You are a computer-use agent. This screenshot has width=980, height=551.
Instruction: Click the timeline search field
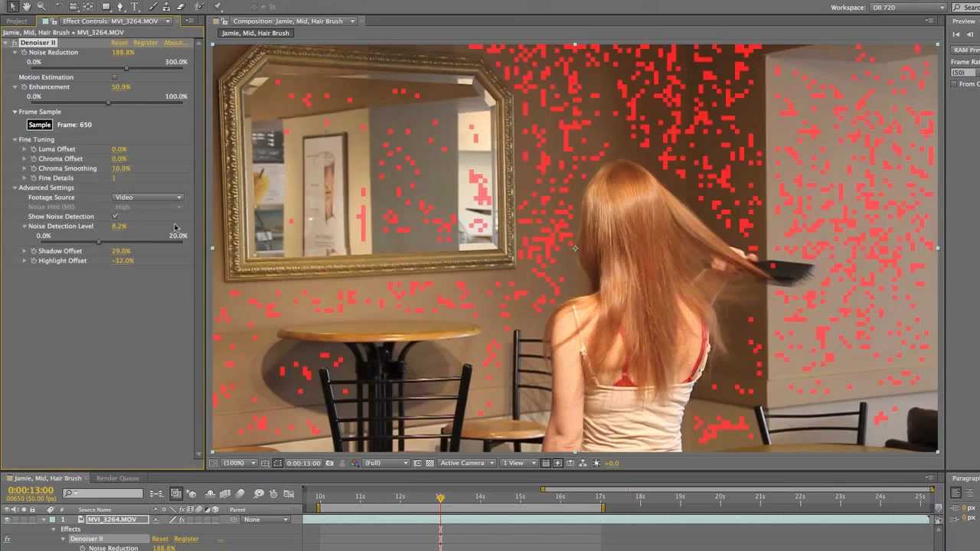tap(103, 494)
